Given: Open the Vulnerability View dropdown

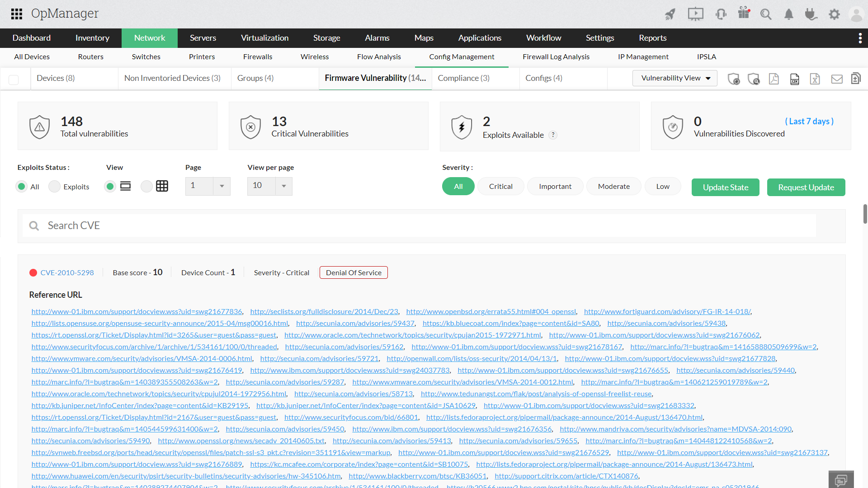Looking at the screenshot, I should pyautogui.click(x=675, y=78).
